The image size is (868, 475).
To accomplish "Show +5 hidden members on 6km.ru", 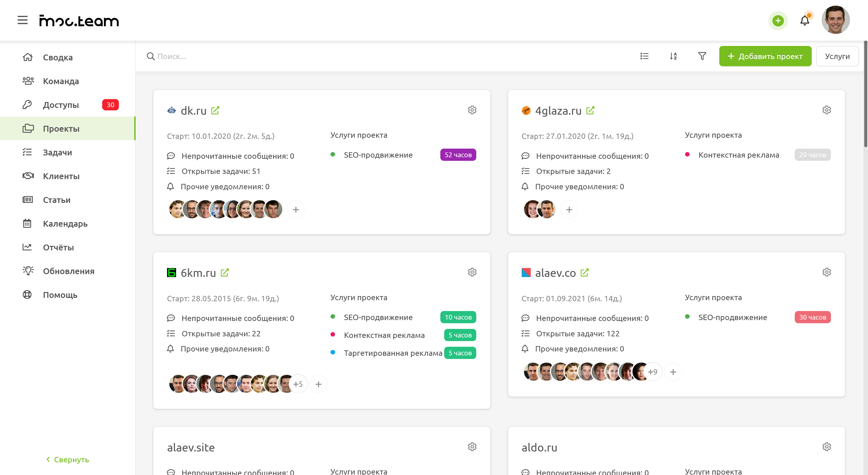I will point(298,384).
